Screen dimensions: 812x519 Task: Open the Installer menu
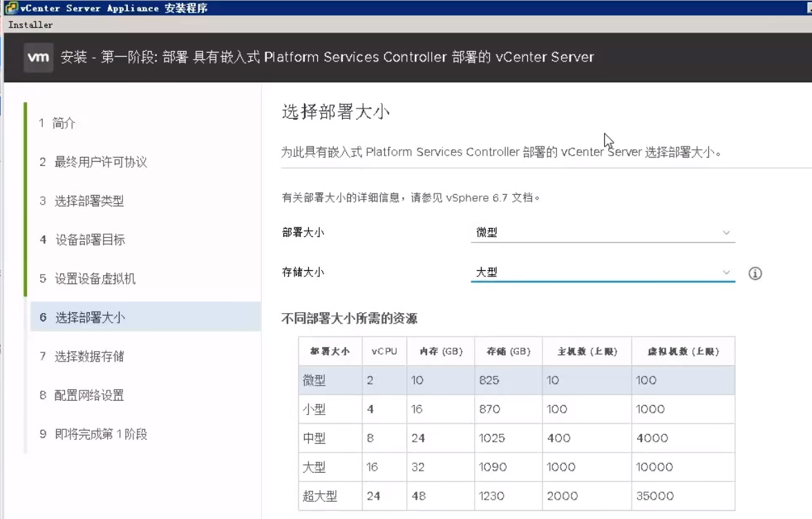[x=30, y=24]
